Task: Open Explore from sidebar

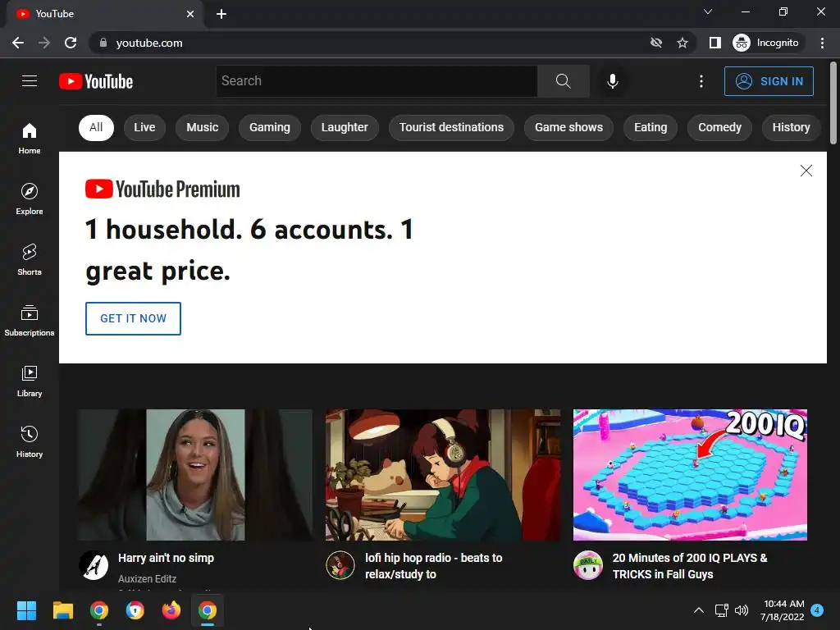Action: [30, 199]
